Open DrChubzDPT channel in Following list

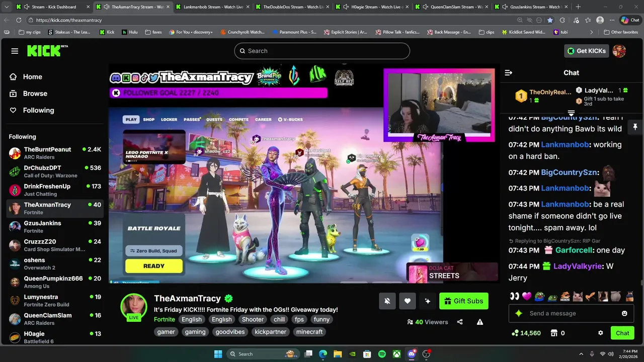click(54, 171)
